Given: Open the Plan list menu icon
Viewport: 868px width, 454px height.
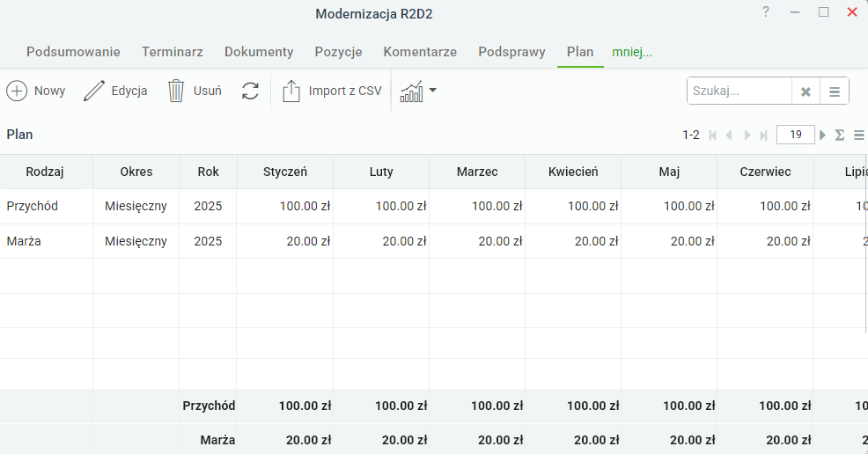Looking at the screenshot, I should pyautogui.click(x=858, y=135).
